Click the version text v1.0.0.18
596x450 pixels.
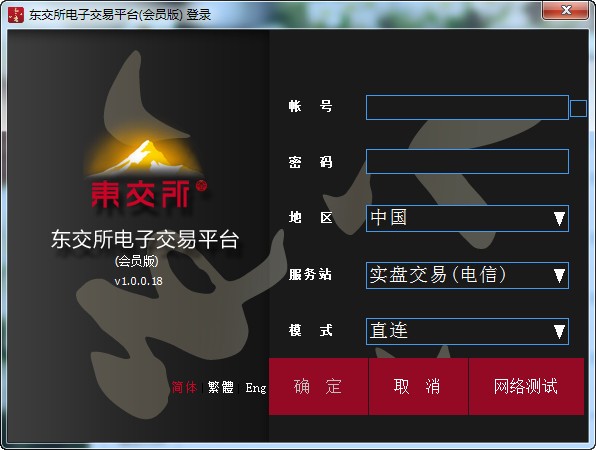coord(139,281)
